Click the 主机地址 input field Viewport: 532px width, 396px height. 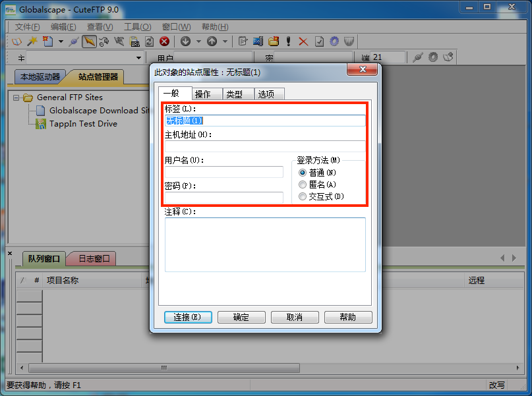[x=264, y=146]
